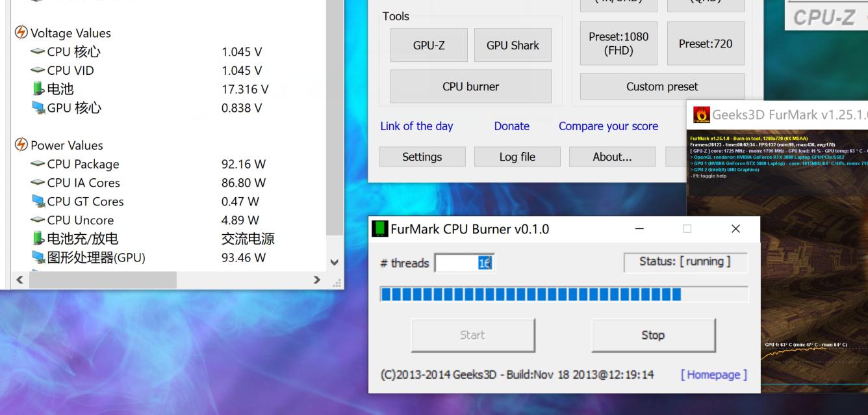
Task: Click the Voltage Values lightning bolt icon
Action: coord(21,33)
